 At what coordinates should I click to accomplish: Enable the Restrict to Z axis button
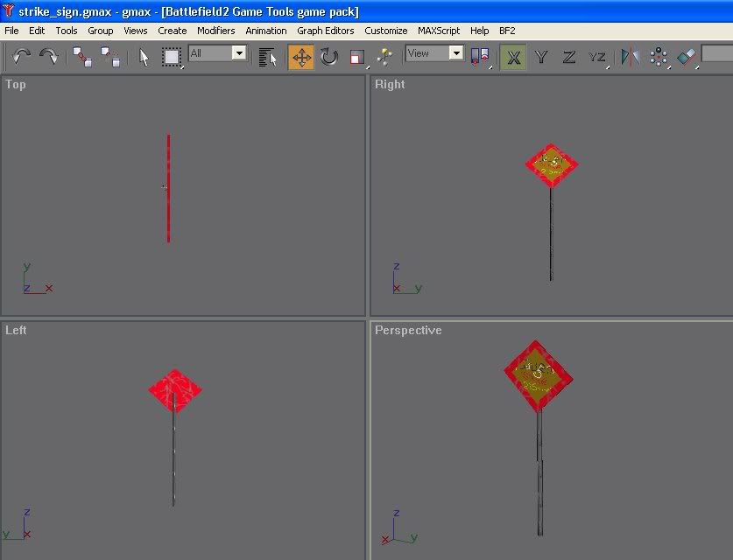pyautogui.click(x=569, y=58)
